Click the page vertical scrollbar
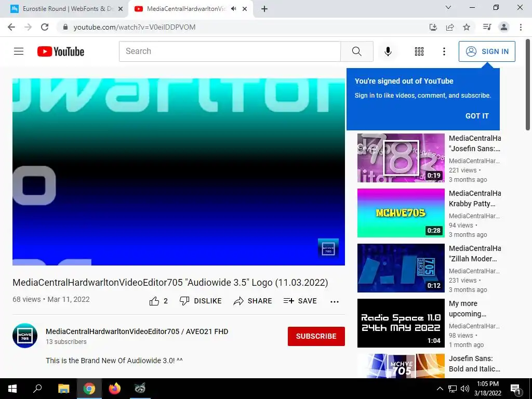The width and height of the screenshot is (532, 399). click(528, 84)
